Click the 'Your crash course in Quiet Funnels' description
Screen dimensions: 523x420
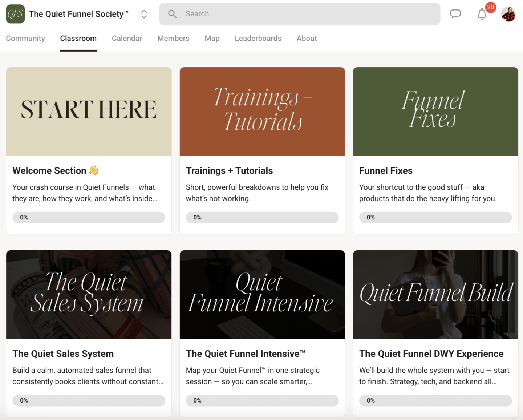(85, 193)
